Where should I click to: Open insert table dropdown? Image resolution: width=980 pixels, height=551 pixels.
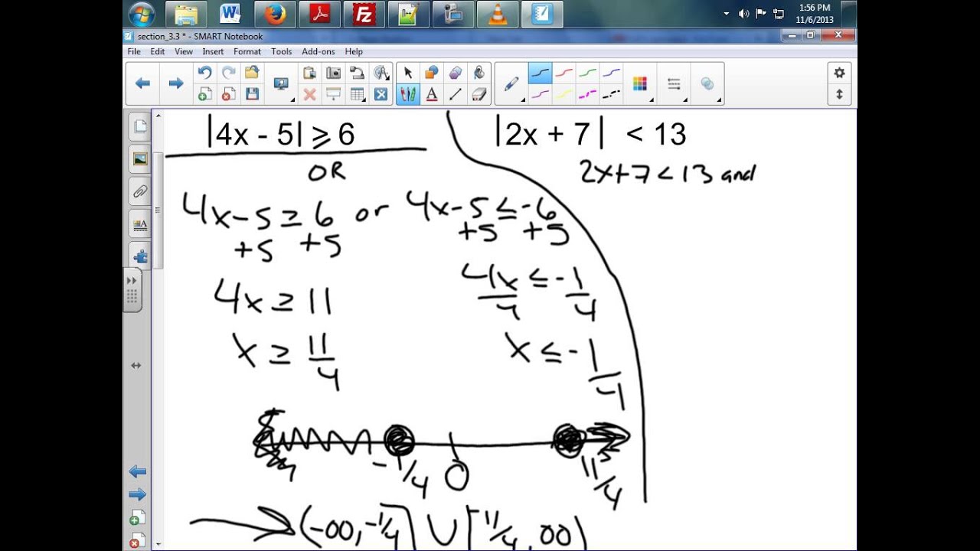(358, 94)
